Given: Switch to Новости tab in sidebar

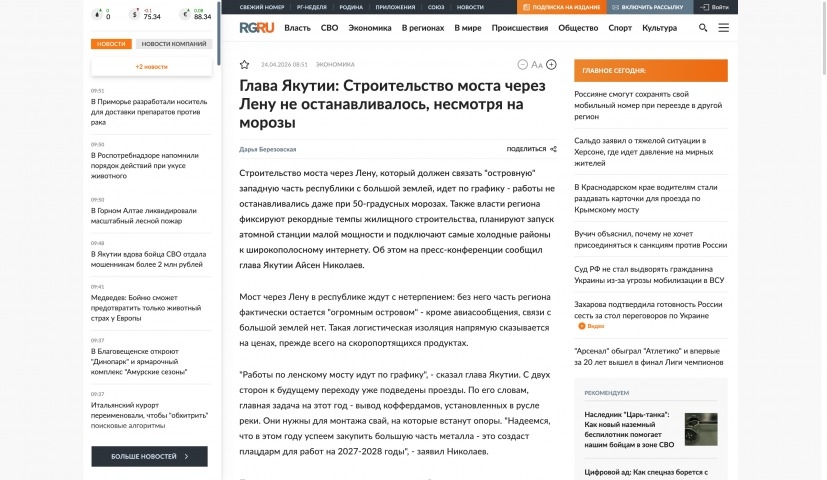Looking at the screenshot, I should click(111, 44).
